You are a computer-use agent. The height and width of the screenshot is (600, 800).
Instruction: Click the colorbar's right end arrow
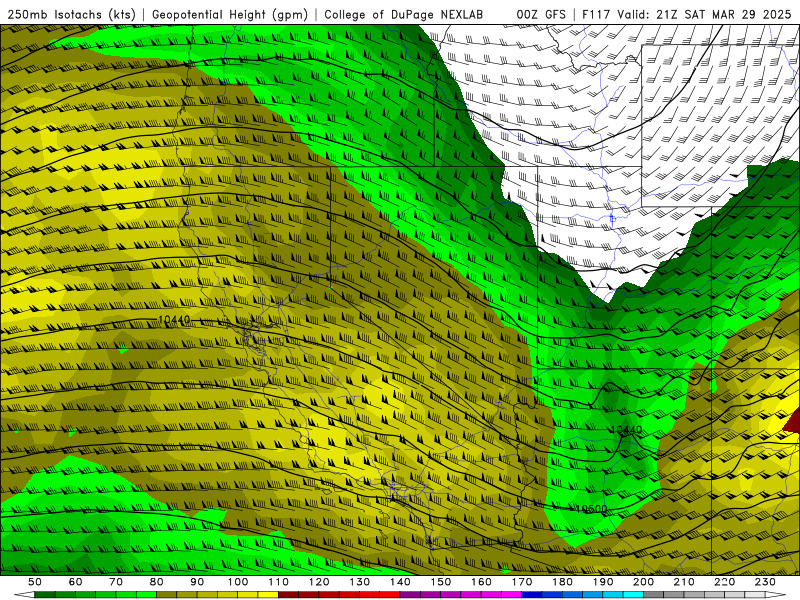pyautogui.click(x=776, y=595)
